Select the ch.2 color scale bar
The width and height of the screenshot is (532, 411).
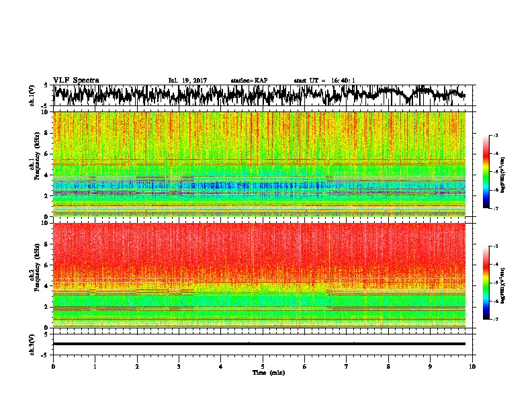(486, 283)
